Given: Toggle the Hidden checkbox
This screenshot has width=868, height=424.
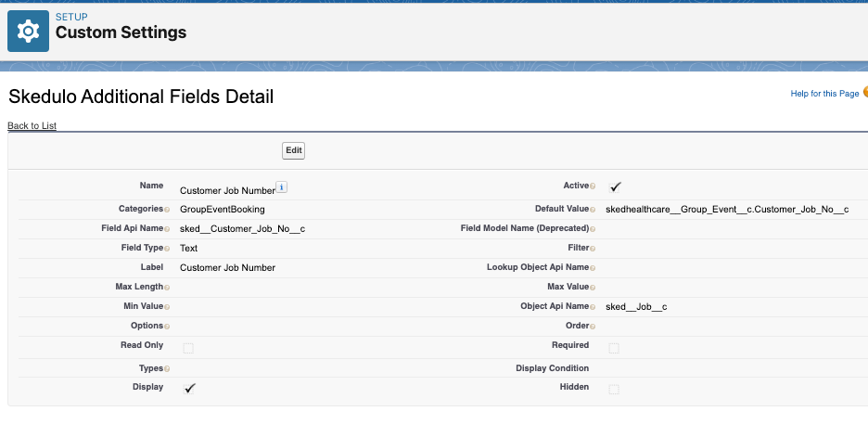Looking at the screenshot, I should coord(614,389).
